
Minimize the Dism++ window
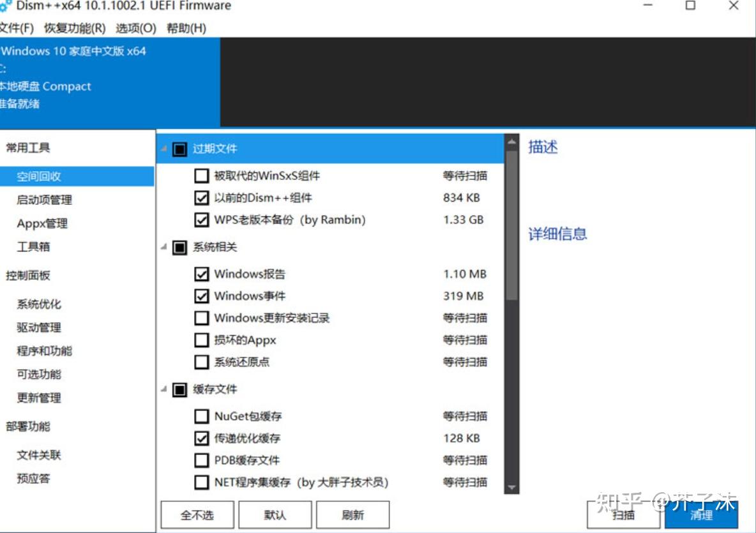tap(648, 5)
